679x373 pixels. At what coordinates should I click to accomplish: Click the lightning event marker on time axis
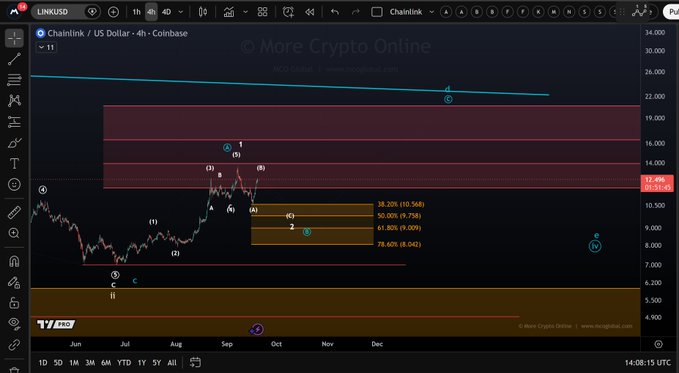257,330
